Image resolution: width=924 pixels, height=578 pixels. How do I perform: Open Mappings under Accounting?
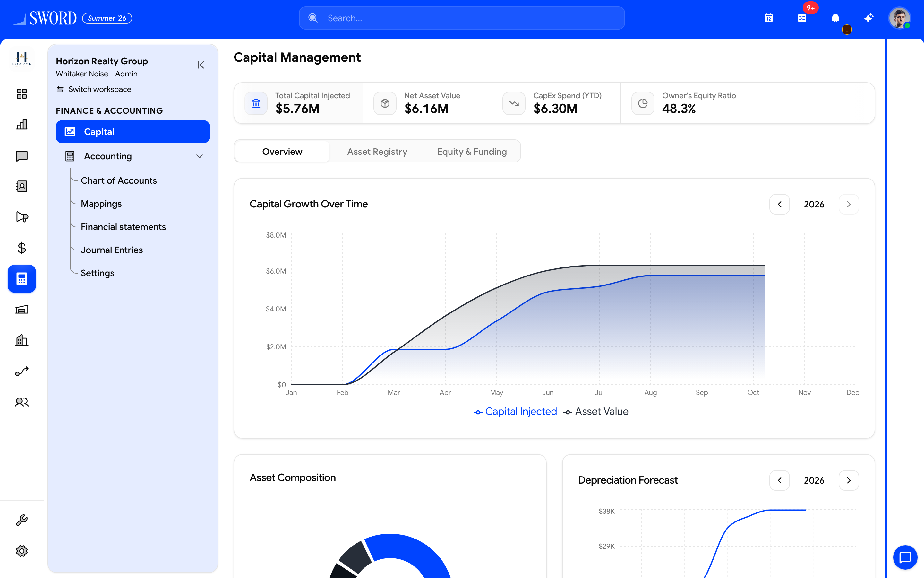click(x=101, y=204)
